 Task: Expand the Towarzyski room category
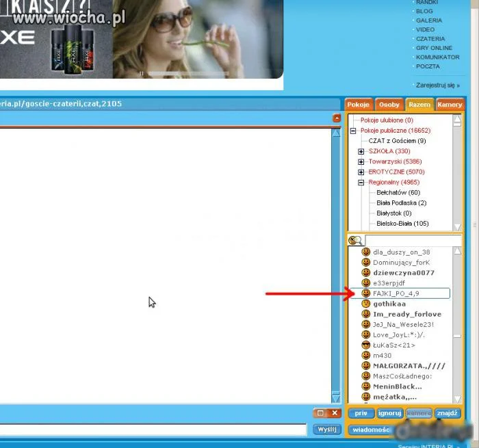pos(361,162)
